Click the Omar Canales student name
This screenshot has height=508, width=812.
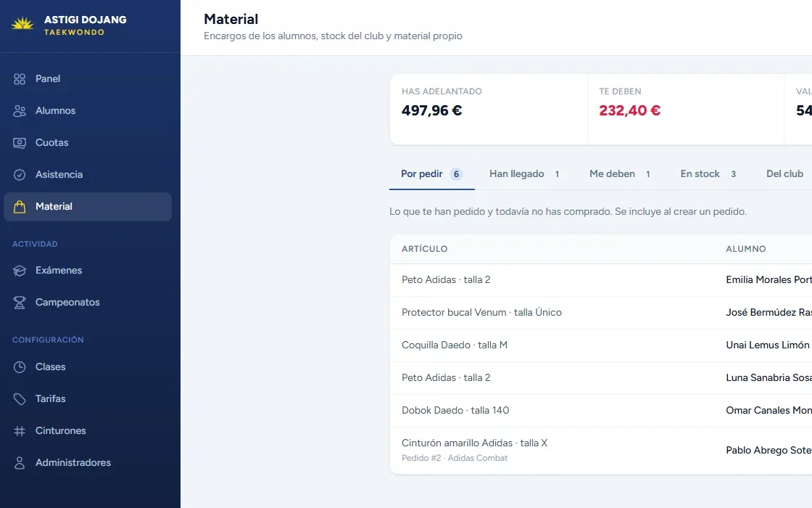(x=768, y=411)
